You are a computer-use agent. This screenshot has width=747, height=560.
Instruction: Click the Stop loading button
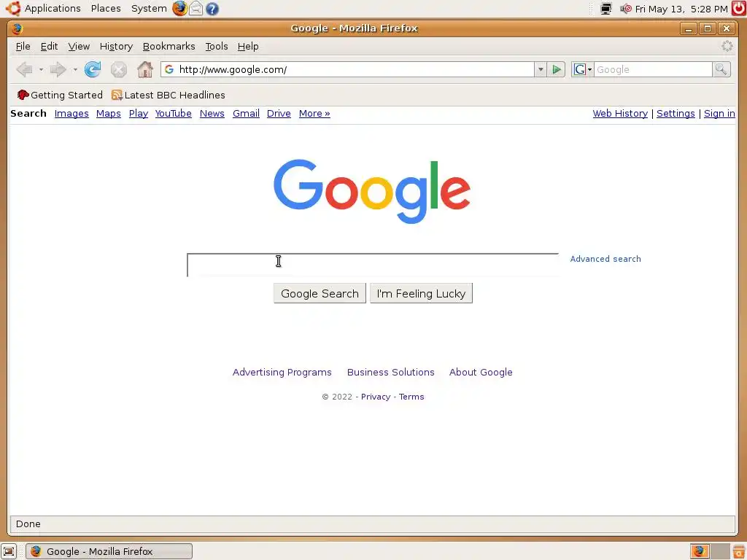click(119, 70)
